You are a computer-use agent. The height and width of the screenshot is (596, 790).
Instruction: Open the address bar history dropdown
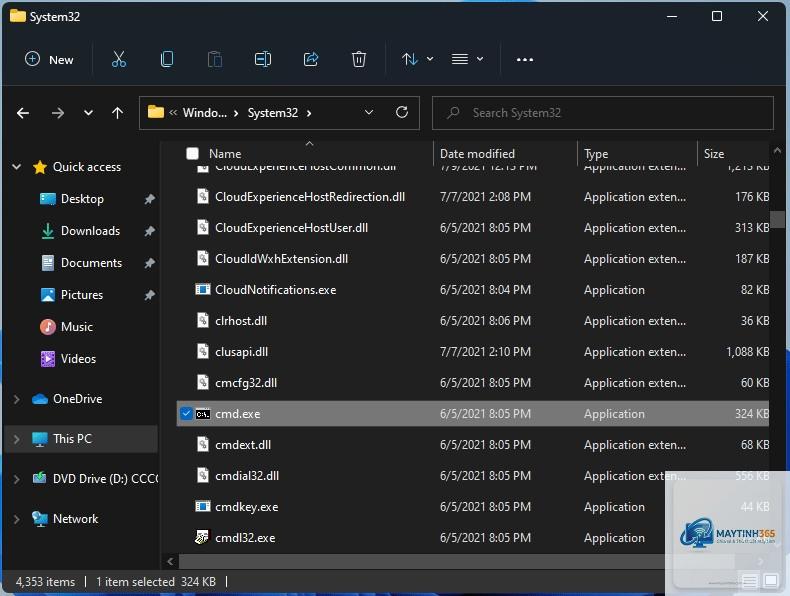[369, 112]
